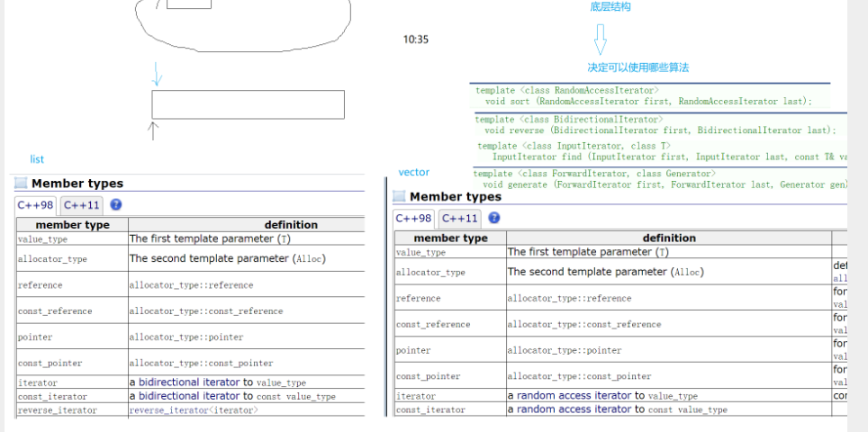Click reverse_iterator cell in list table

[73, 409]
